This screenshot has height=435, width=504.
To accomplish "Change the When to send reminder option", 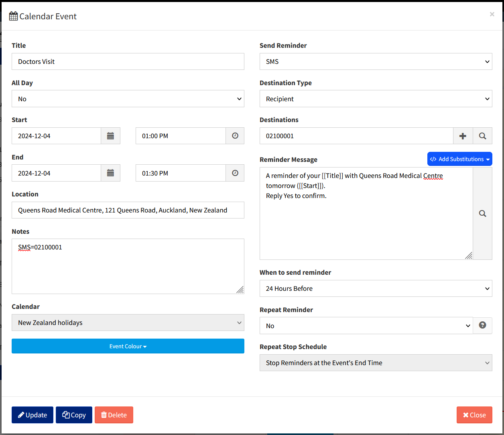I will (x=376, y=288).
